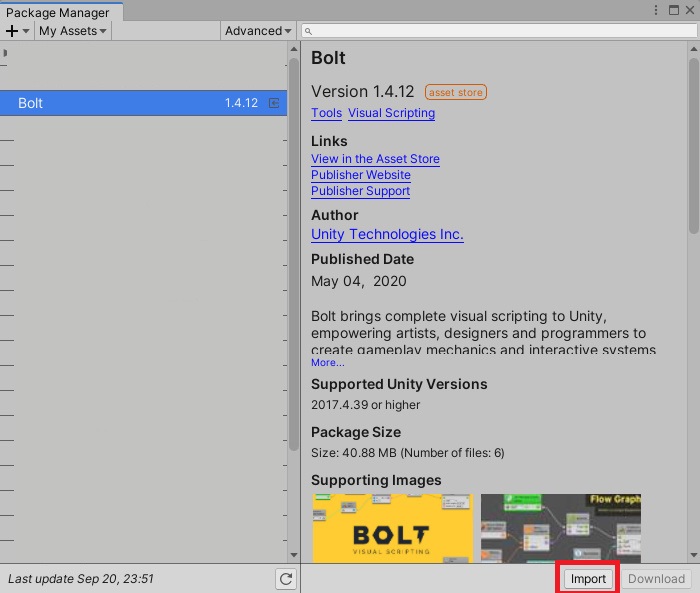
Task: Click the Import button
Action: pyautogui.click(x=588, y=579)
